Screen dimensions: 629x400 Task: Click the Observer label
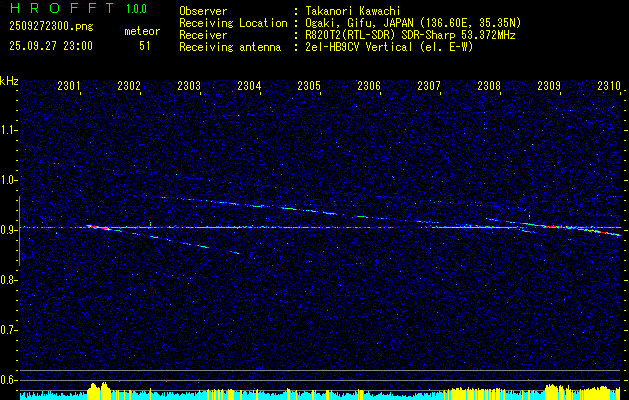coord(203,11)
